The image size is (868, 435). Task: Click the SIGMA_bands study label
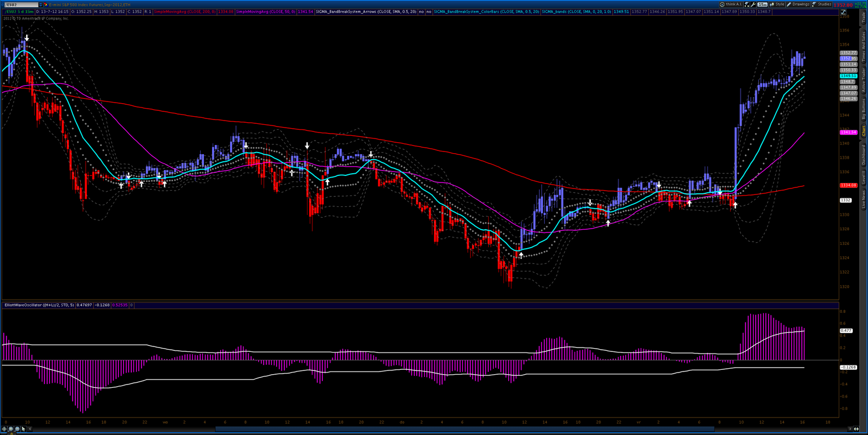point(576,11)
